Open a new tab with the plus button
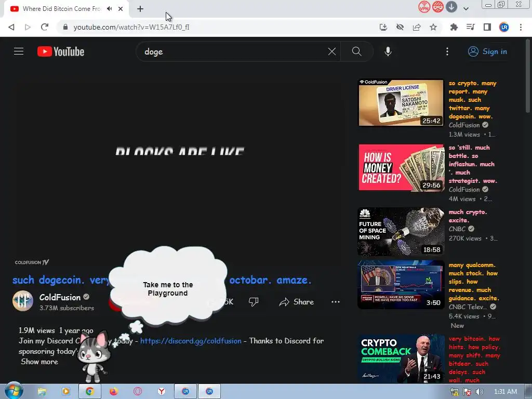 140,9
